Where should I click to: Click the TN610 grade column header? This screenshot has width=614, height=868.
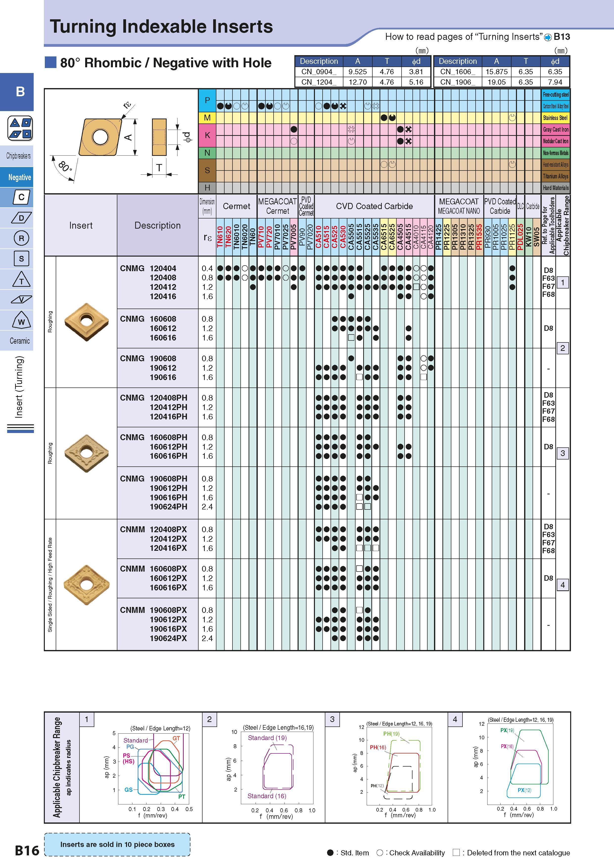pyautogui.click(x=220, y=237)
